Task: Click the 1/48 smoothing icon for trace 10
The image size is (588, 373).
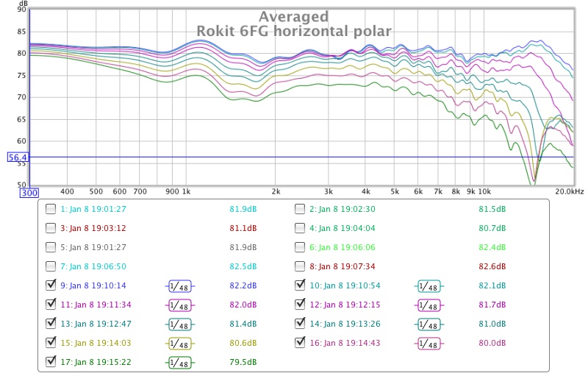Action: [429, 286]
